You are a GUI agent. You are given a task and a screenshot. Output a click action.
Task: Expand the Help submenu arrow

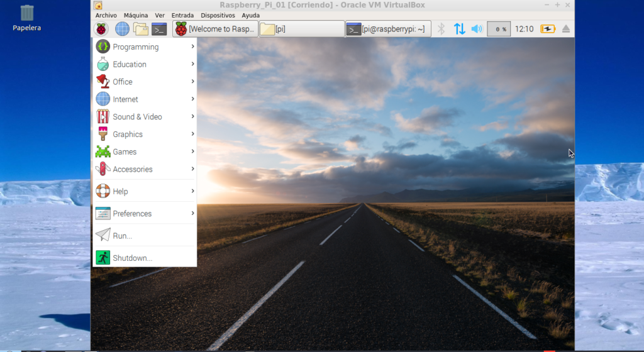[192, 191]
